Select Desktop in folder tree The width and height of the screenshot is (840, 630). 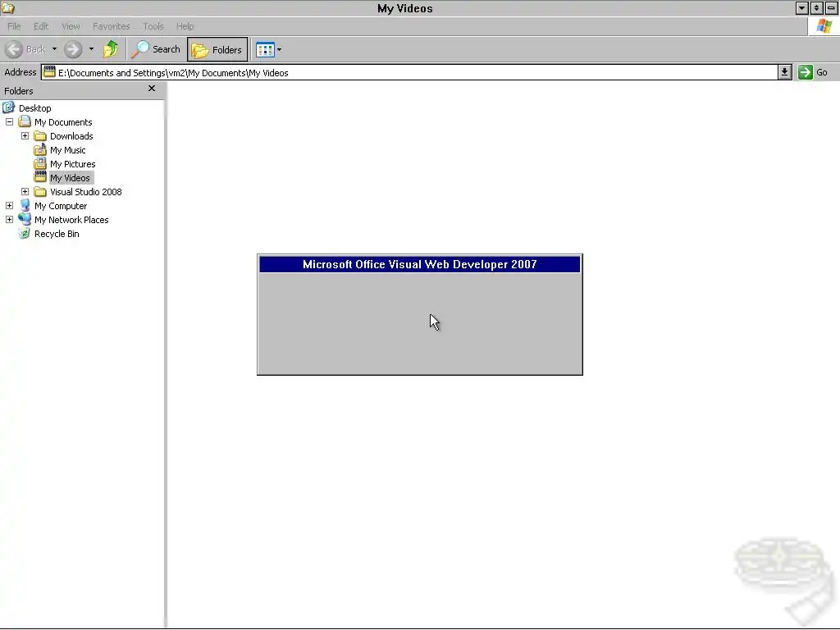click(x=34, y=108)
